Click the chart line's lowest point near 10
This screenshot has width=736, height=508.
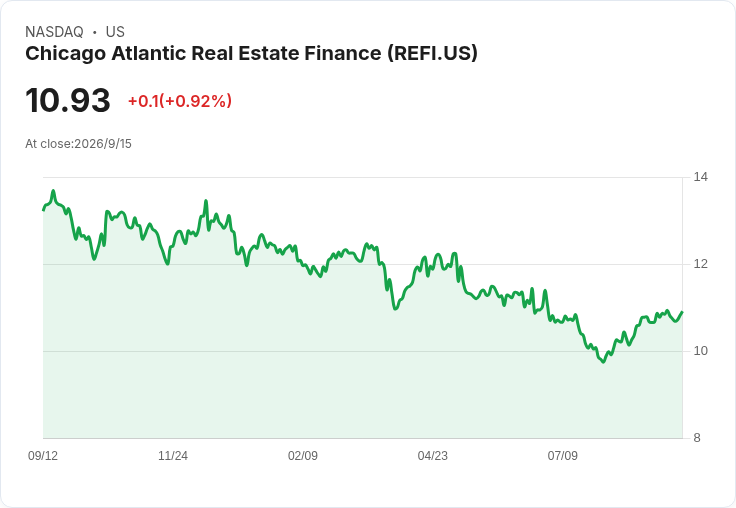point(604,362)
